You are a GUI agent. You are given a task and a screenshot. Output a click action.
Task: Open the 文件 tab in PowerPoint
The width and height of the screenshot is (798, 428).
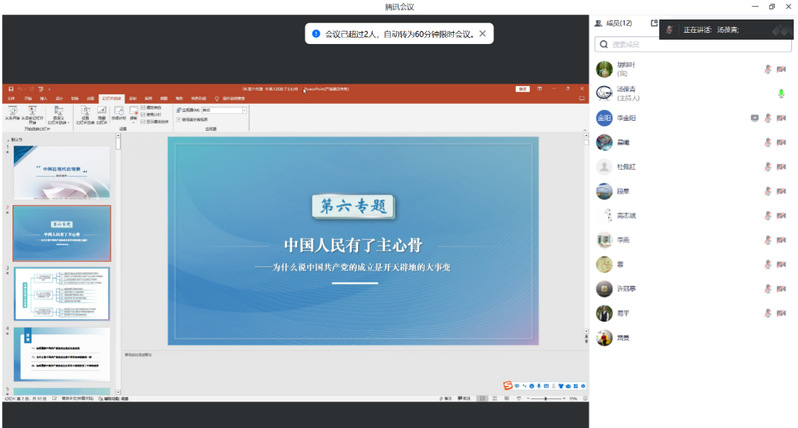[x=12, y=98]
